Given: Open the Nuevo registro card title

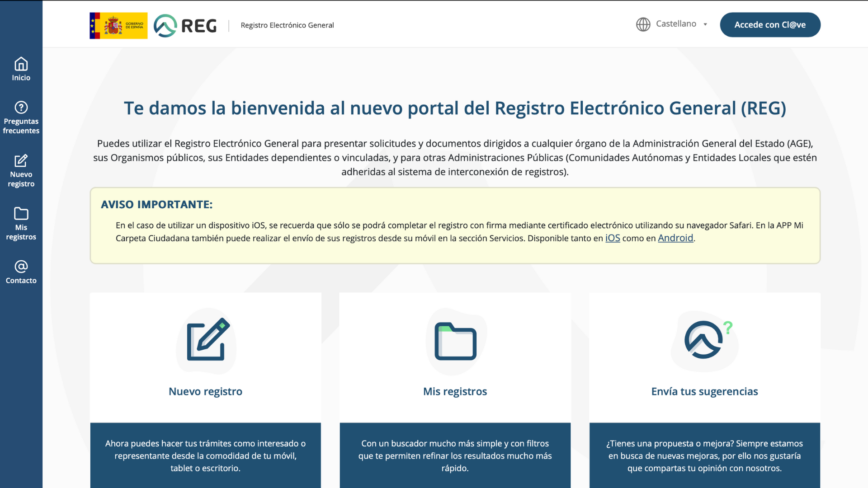Looking at the screenshot, I should pos(205,391).
